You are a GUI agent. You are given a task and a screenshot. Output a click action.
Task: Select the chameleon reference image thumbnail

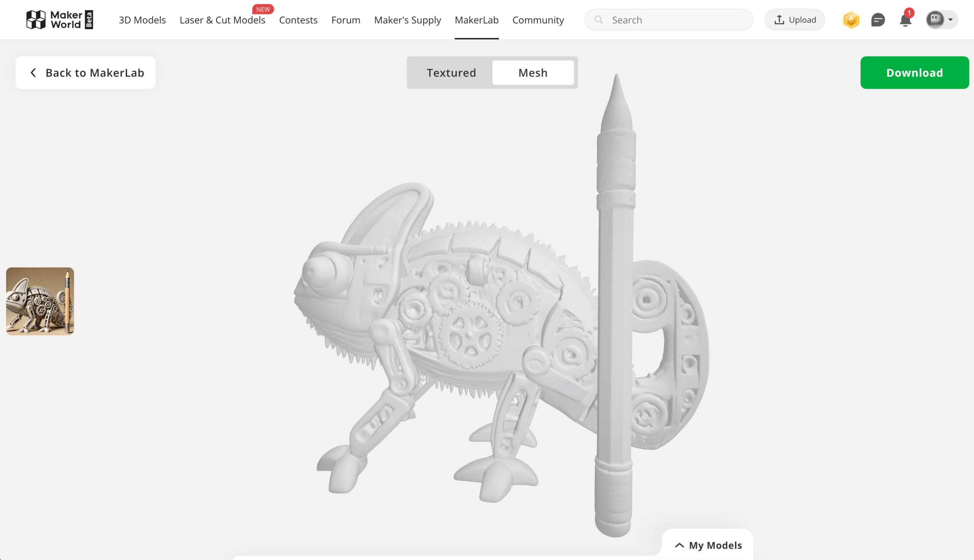[40, 301]
